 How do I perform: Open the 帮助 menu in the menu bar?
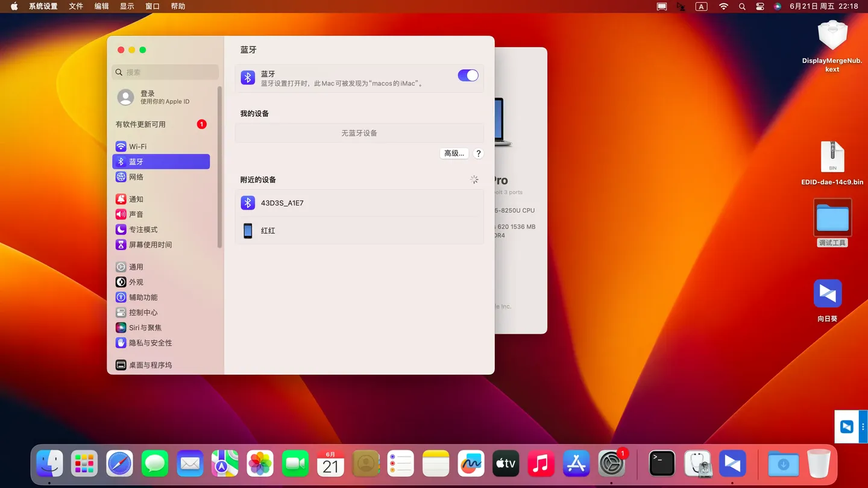177,6
